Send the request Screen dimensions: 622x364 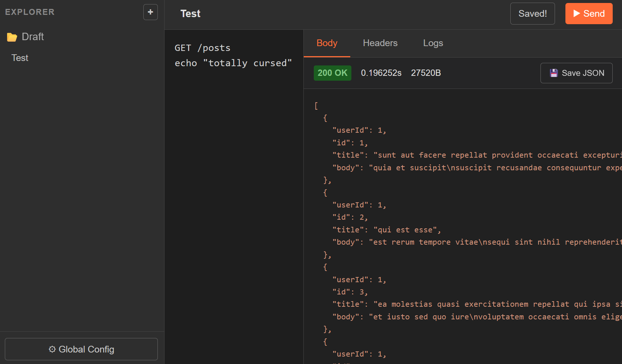[x=589, y=13]
